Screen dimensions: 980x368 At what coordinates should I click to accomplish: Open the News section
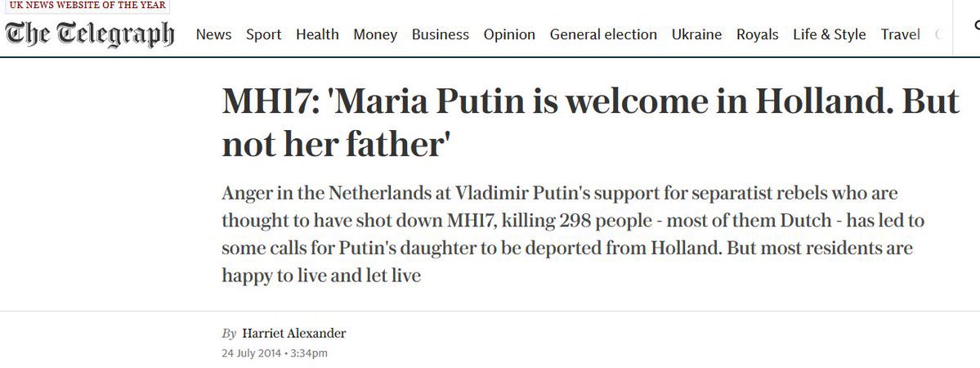(213, 34)
